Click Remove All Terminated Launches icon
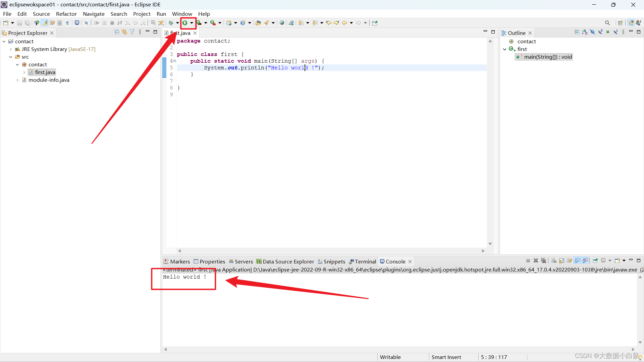 [544, 261]
